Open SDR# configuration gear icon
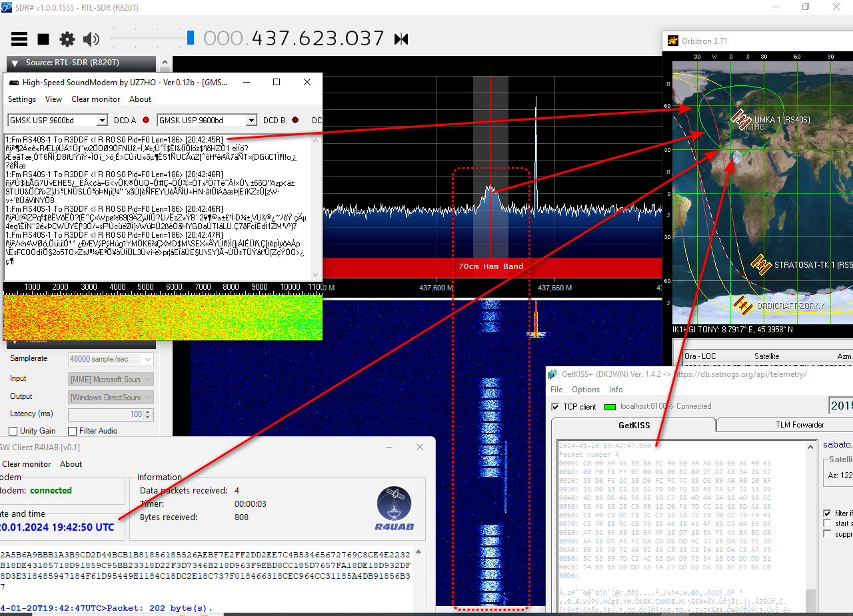Viewport: 853px width, 616px height. tap(67, 39)
